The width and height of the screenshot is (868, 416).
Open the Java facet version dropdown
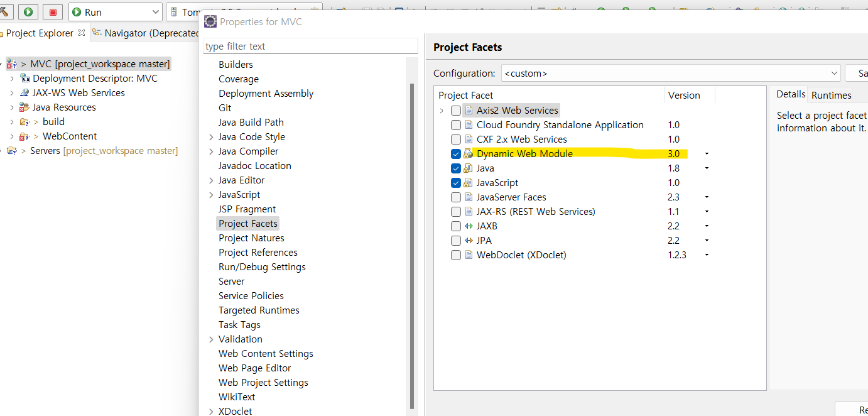tap(707, 168)
